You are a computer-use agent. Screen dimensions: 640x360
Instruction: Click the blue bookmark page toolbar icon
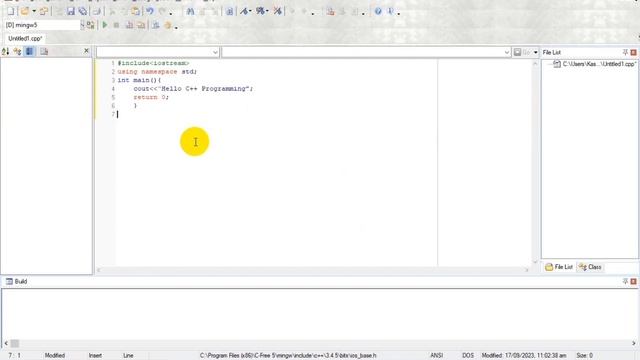pyautogui.click(x=230, y=11)
